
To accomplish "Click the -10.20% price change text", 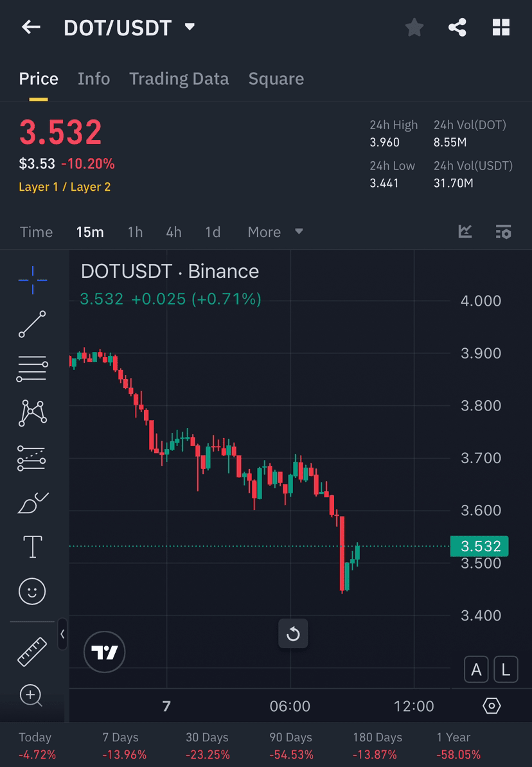I will click(87, 163).
